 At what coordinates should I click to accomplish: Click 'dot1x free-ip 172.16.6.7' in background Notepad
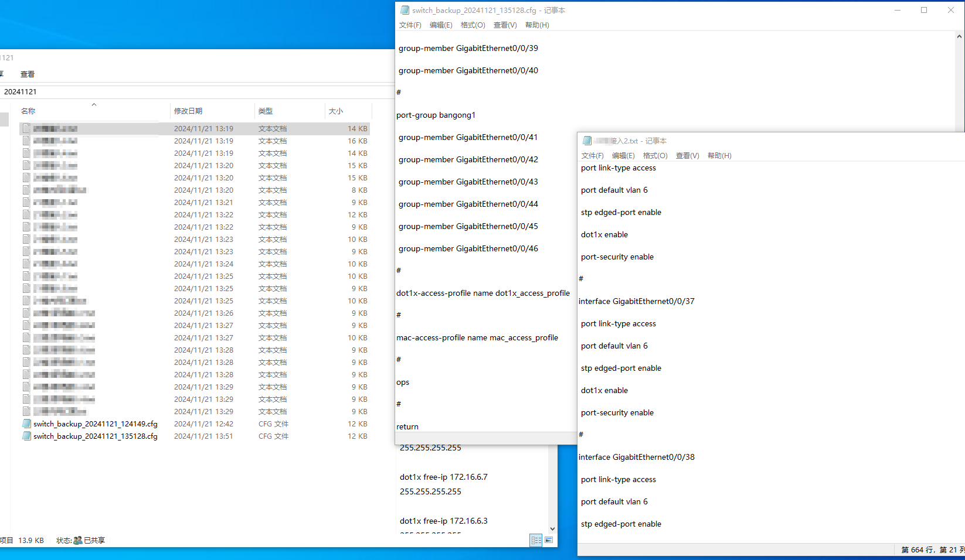click(444, 477)
